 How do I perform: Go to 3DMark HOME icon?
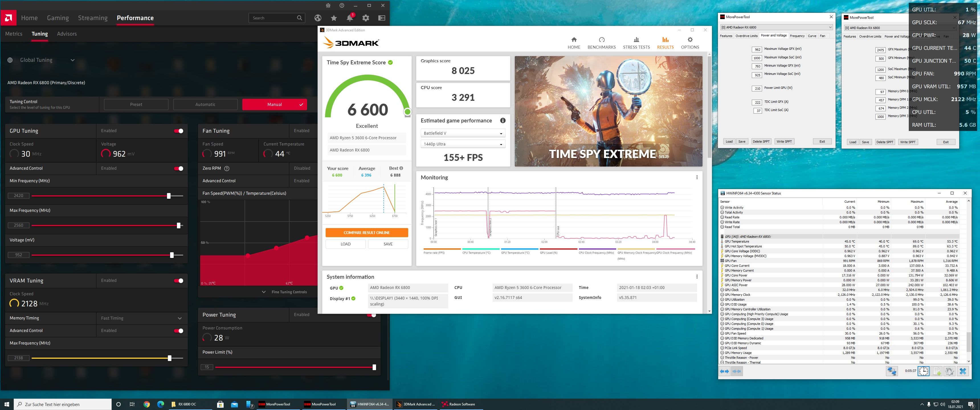pyautogui.click(x=574, y=40)
